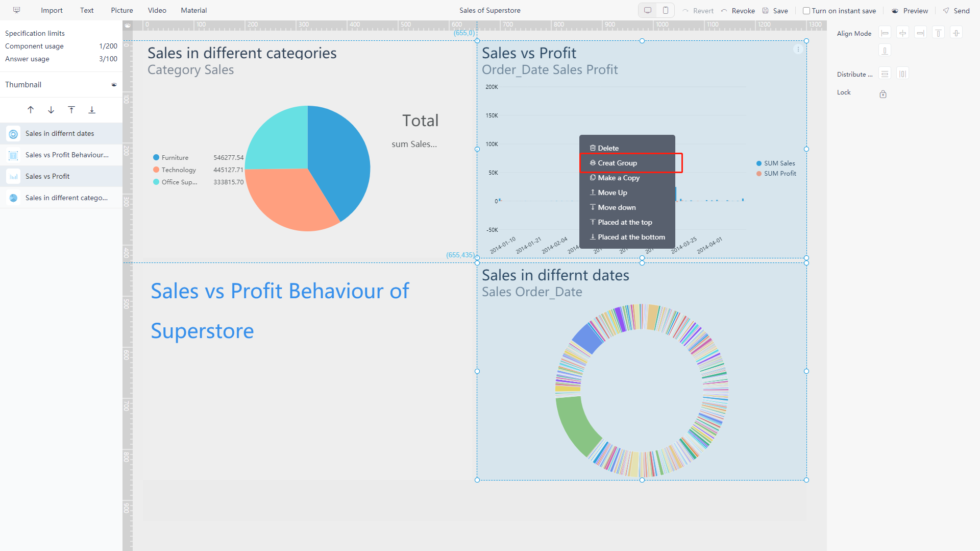
Task: Open the Text component menu
Action: (87, 10)
